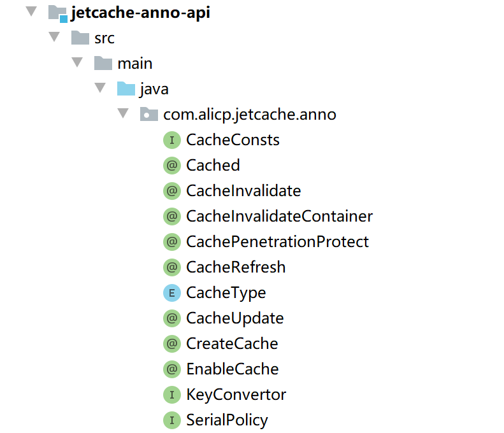This screenshot has width=504, height=433.
Task: Click the annotation icon beside EnableCache
Action: pyautogui.click(x=171, y=369)
